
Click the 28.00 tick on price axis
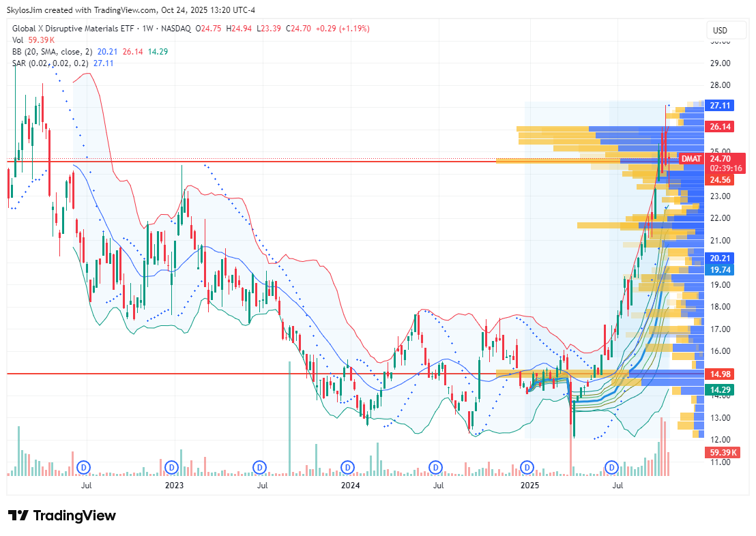pos(720,85)
